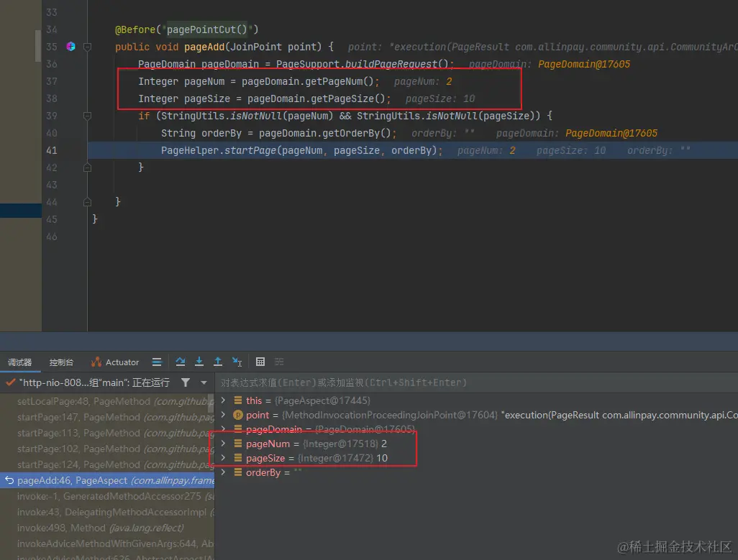Click the breakpoint icon on line 35
The height and width of the screenshot is (560, 738).
point(70,46)
